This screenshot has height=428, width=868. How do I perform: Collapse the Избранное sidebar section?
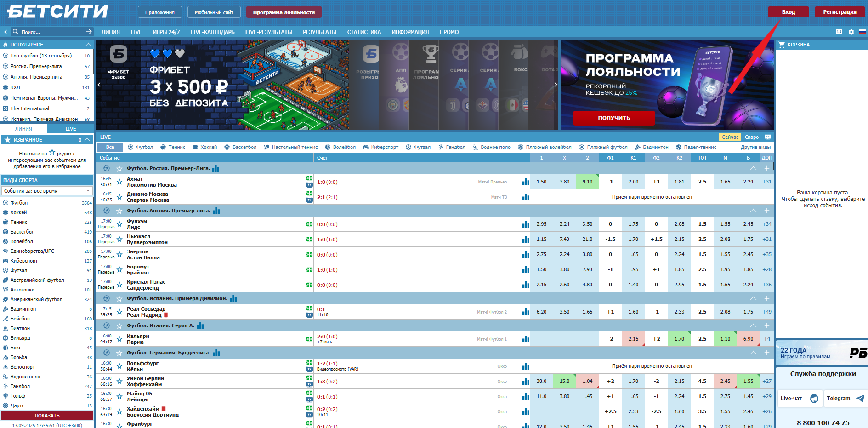coord(87,140)
